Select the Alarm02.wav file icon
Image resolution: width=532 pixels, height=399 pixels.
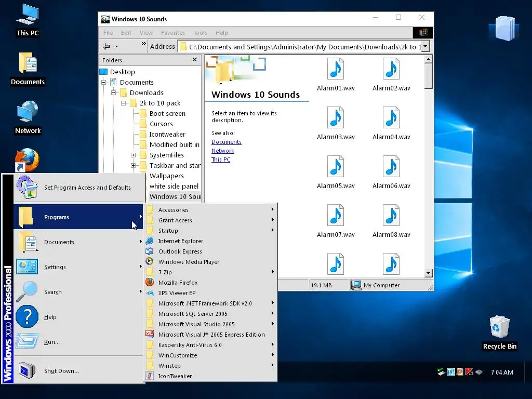[x=391, y=69]
